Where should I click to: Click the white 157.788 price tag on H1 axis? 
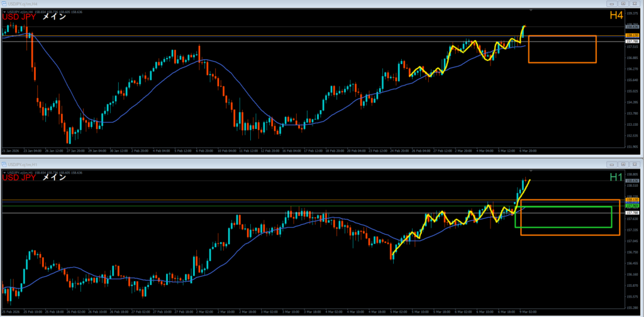coord(632,213)
